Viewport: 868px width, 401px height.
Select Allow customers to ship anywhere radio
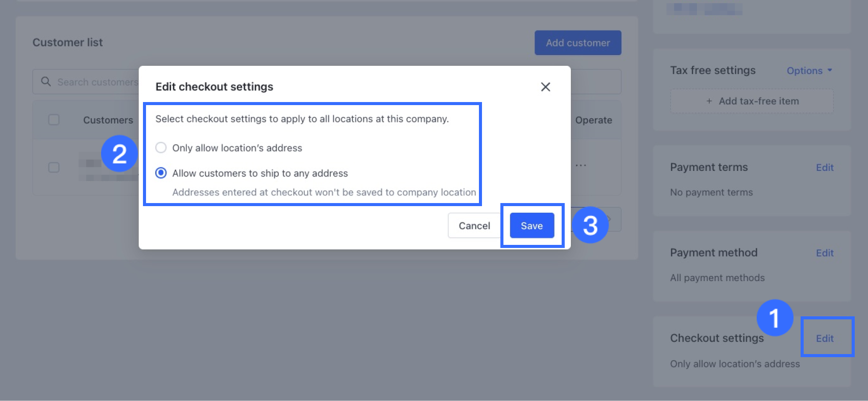[x=161, y=173]
